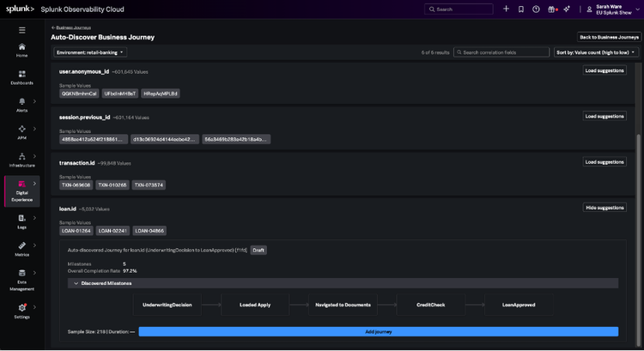This screenshot has width=644, height=351.
Task: Click Back to Business Journeys button
Action: click(x=609, y=37)
